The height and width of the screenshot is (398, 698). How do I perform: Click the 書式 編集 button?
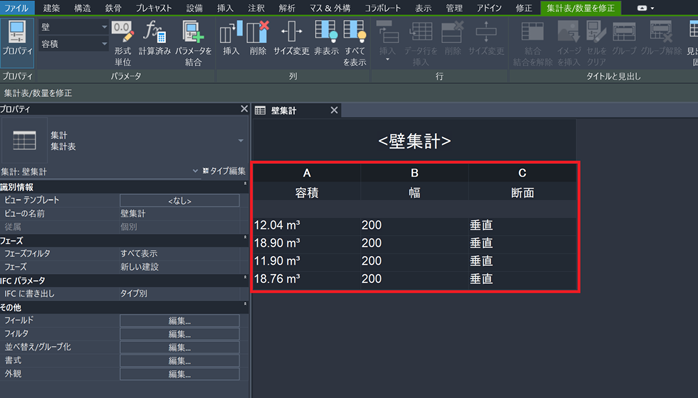coord(179,361)
